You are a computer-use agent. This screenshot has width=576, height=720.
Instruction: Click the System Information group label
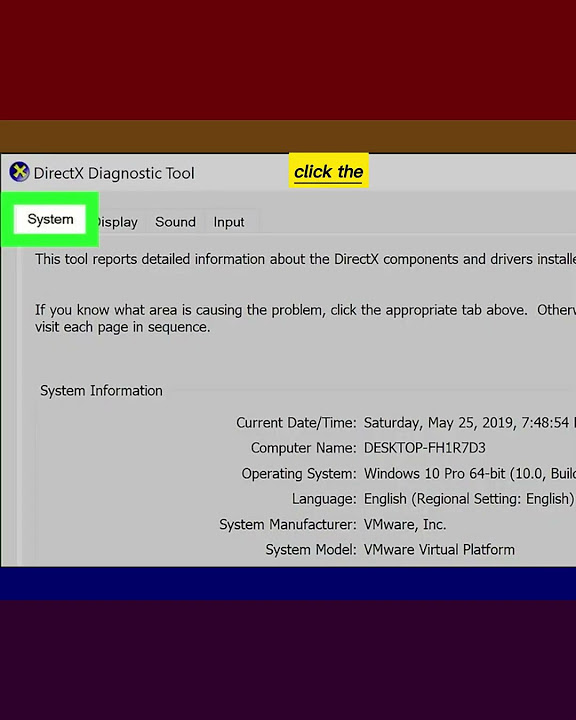click(101, 391)
